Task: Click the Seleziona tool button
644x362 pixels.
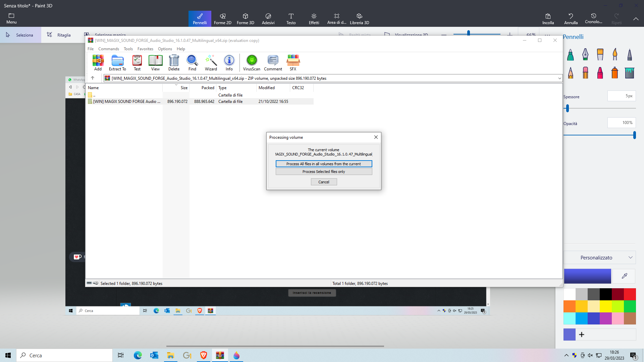Action: (x=20, y=35)
